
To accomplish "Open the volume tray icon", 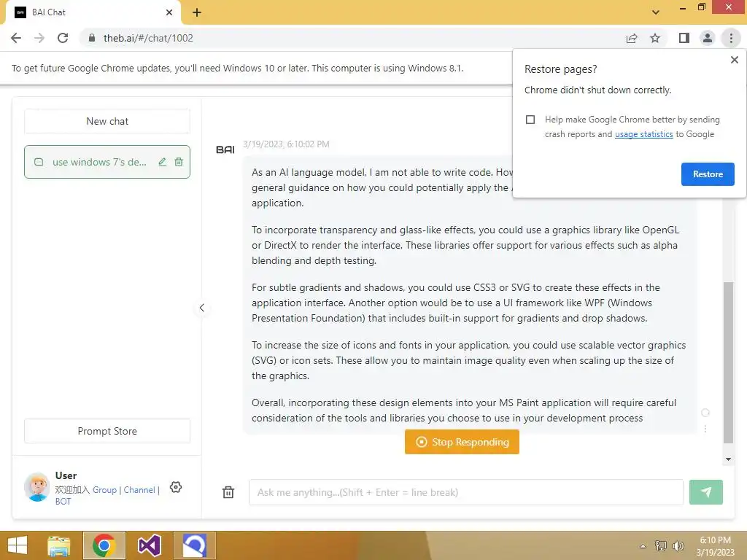I will (x=678, y=545).
